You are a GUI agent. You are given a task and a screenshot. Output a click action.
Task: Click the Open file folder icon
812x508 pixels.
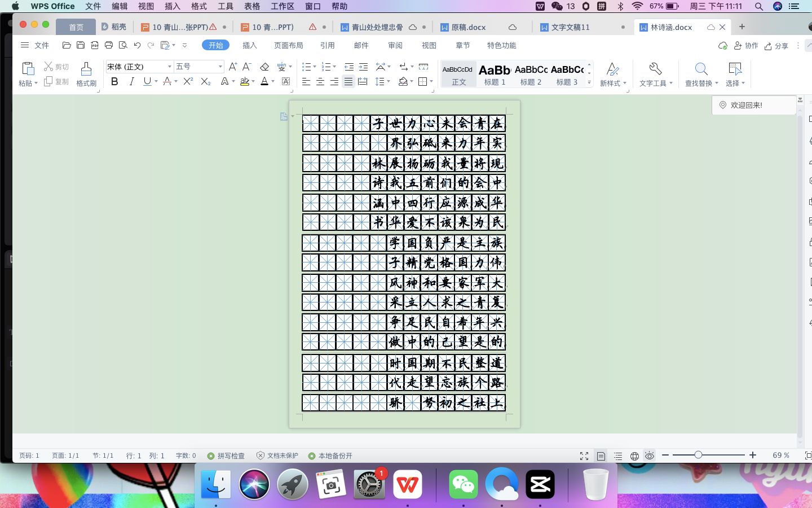point(67,45)
